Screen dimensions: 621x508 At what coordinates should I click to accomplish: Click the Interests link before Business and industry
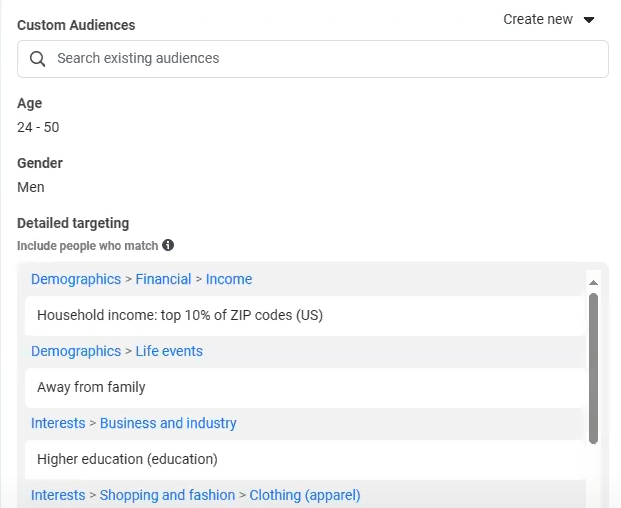click(58, 423)
